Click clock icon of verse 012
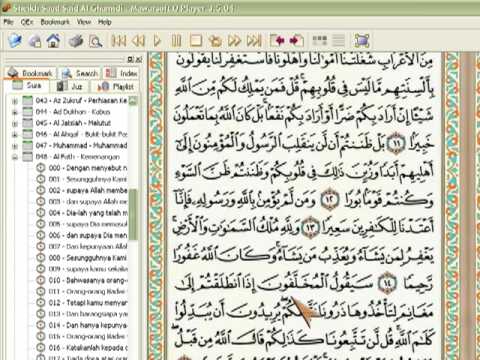The image size is (480, 360). pos(41,303)
